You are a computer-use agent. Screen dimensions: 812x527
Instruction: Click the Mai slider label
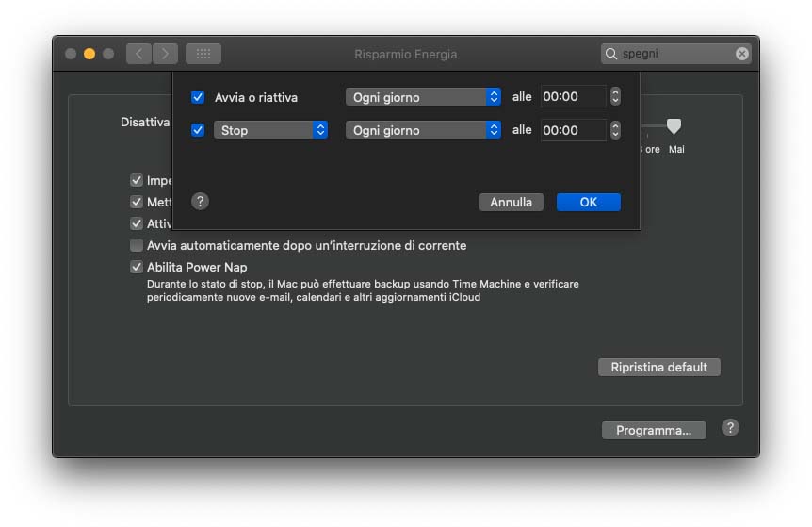coord(676,149)
